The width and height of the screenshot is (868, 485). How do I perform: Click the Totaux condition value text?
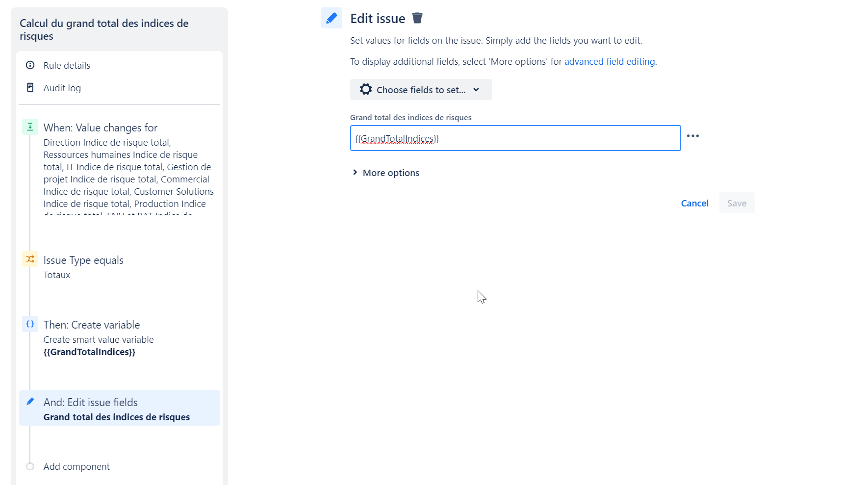pos(57,275)
